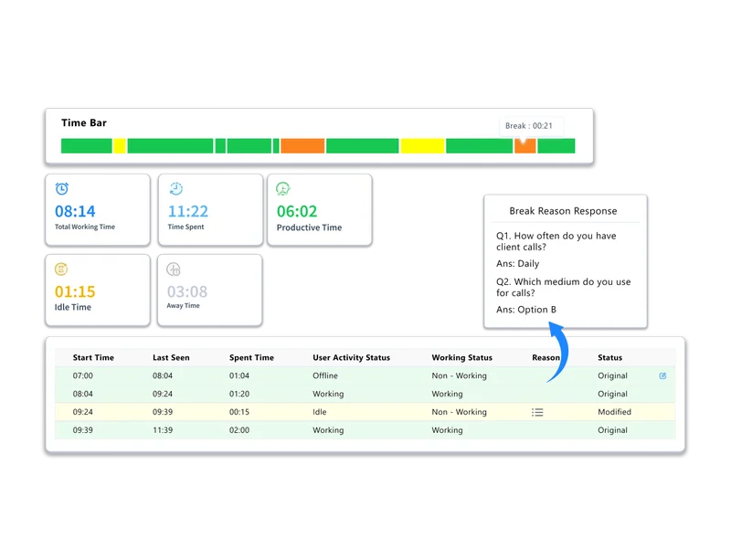Click spent time 00:15 cell
Image resolution: width=731 pixels, height=560 pixels.
(239, 412)
